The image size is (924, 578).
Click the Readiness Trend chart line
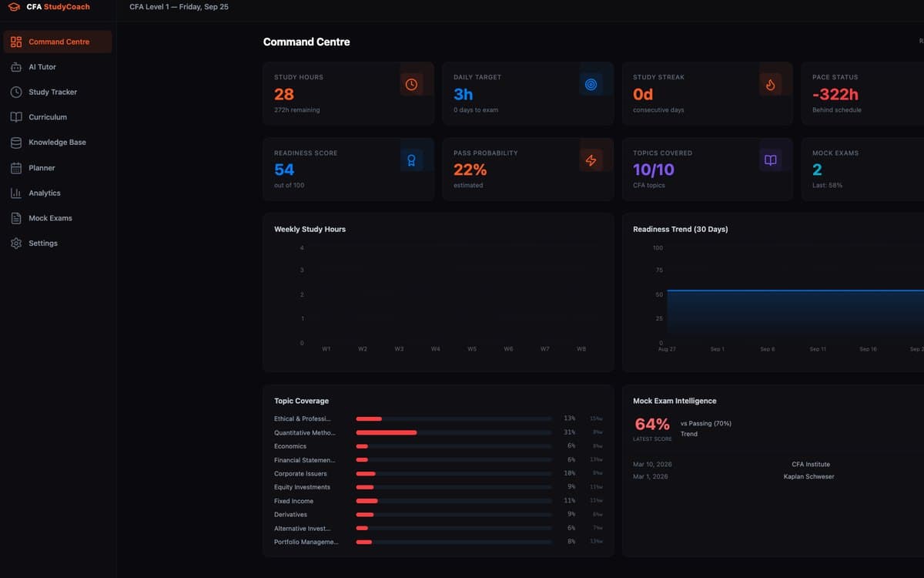795,291
